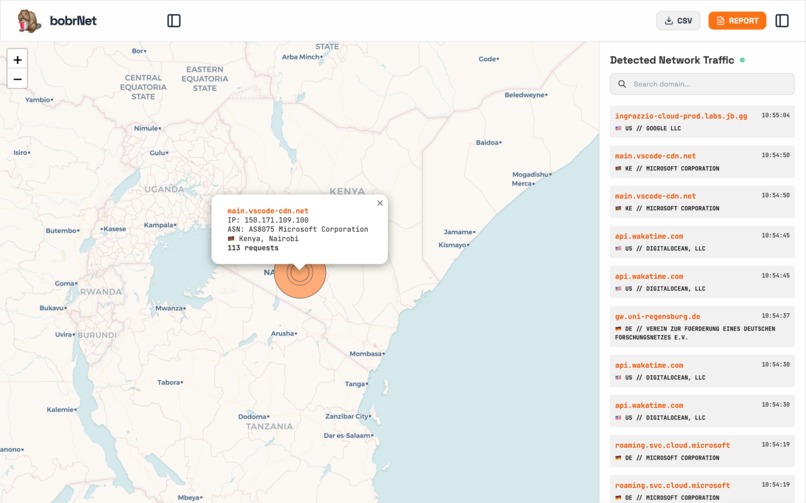Click the Nimule map label
The image size is (806, 503).
[146, 128]
